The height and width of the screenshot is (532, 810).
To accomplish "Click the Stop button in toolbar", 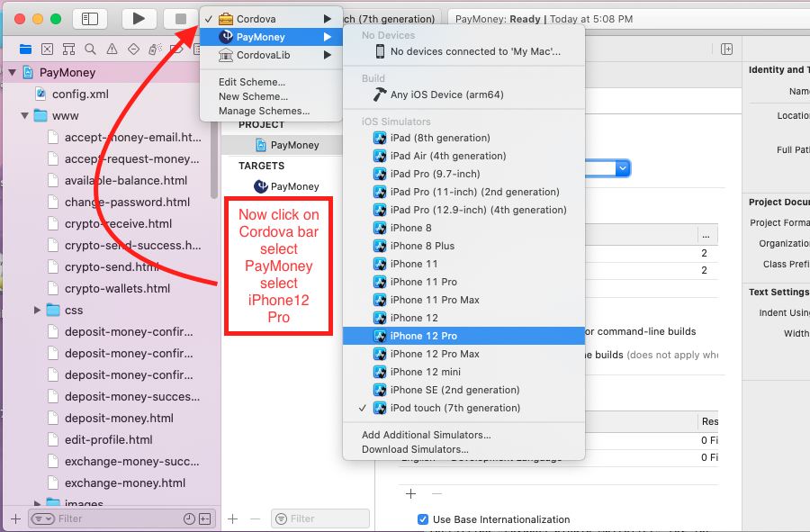I will (180, 18).
